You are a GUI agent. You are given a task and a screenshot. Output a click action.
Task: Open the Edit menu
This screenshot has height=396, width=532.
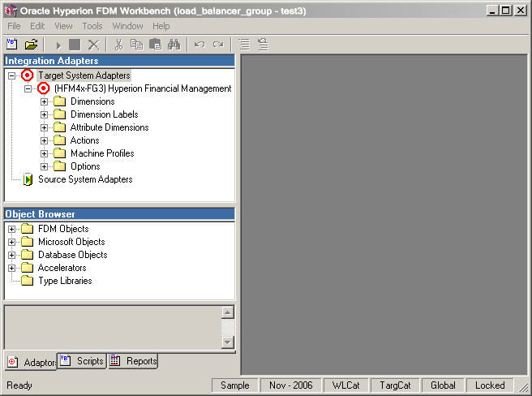(37, 26)
